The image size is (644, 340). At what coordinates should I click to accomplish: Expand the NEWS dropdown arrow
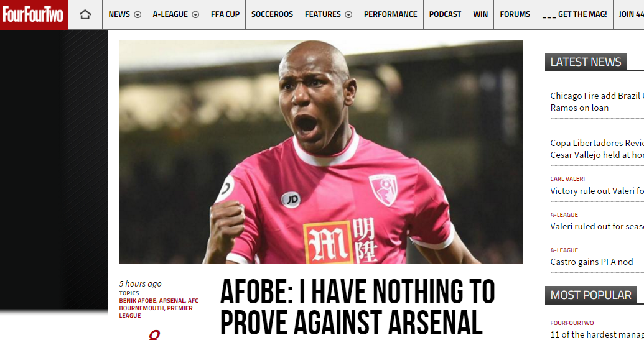click(138, 14)
